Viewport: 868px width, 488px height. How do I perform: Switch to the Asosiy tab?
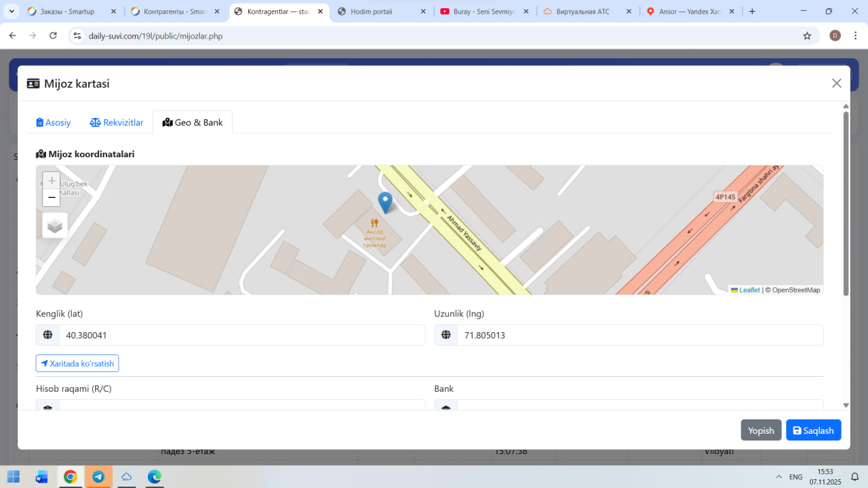[x=54, y=123]
